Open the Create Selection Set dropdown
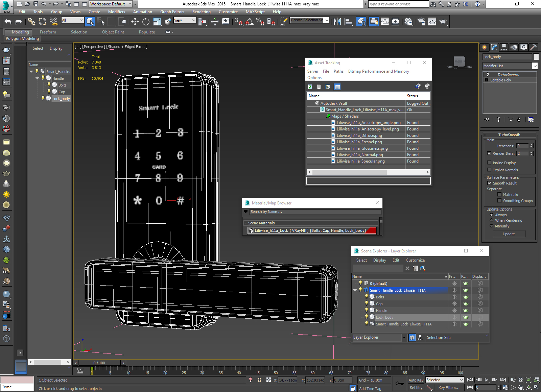541x392 pixels. pyautogui.click(x=327, y=20)
